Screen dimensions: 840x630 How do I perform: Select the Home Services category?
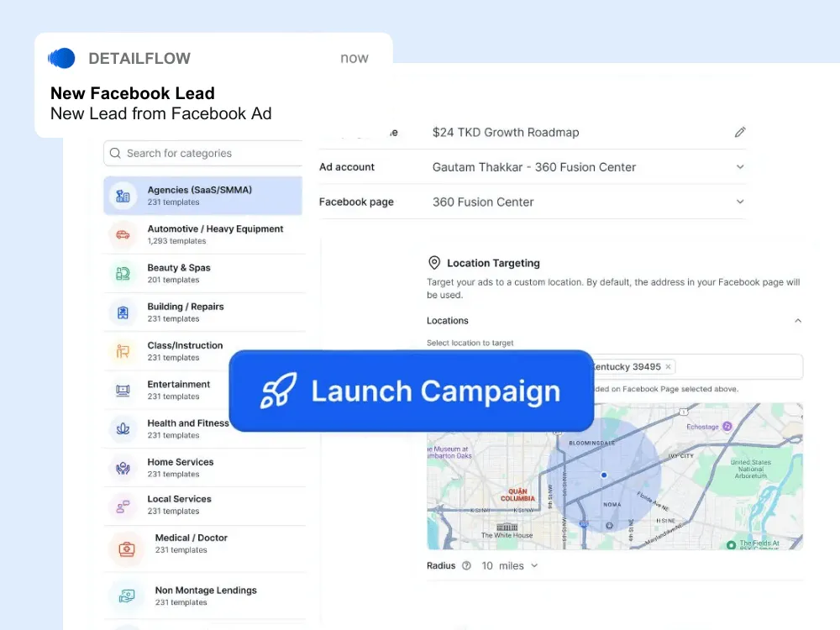tap(205, 468)
